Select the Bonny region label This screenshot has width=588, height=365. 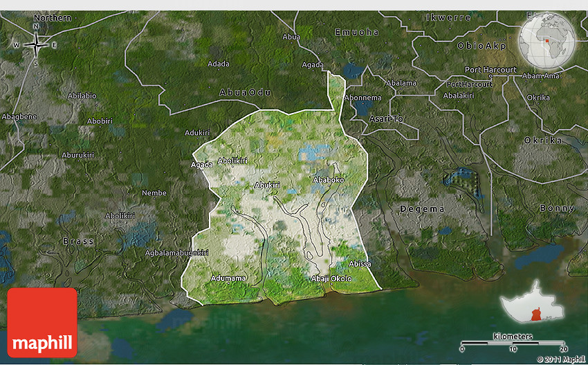pos(557,208)
